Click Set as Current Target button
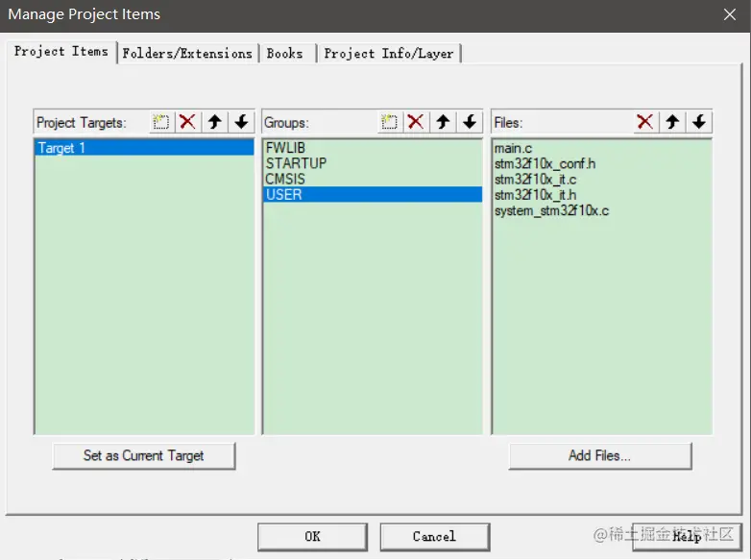 [x=144, y=455]
